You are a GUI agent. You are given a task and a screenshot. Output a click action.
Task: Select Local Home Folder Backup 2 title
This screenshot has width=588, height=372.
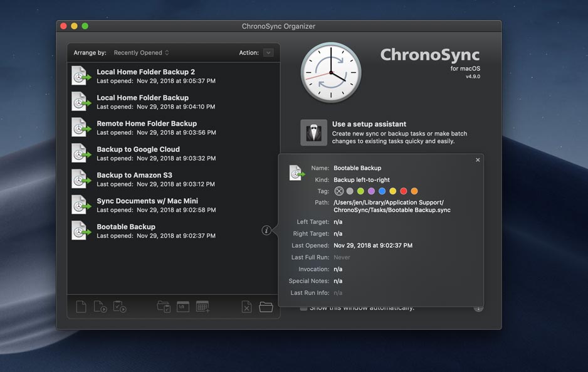click(x=146, y=72)
